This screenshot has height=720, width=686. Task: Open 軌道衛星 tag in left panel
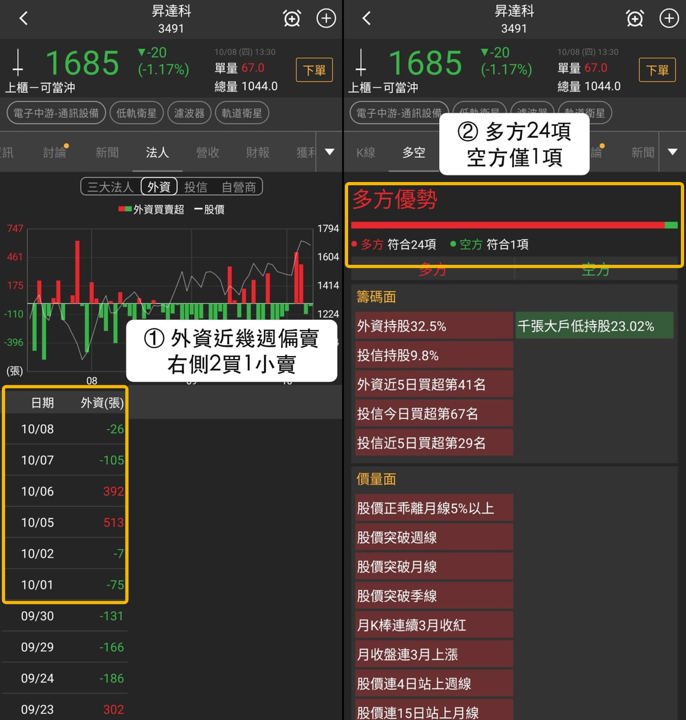242,113
